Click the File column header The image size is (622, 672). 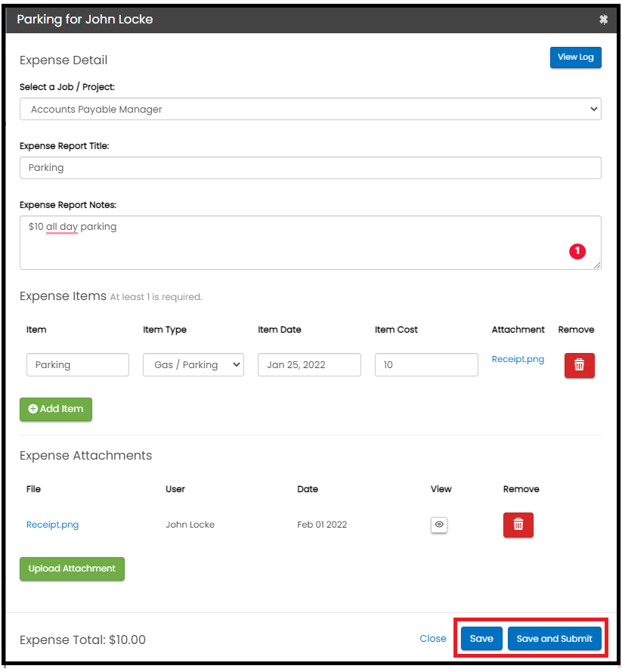pos(33,489)
